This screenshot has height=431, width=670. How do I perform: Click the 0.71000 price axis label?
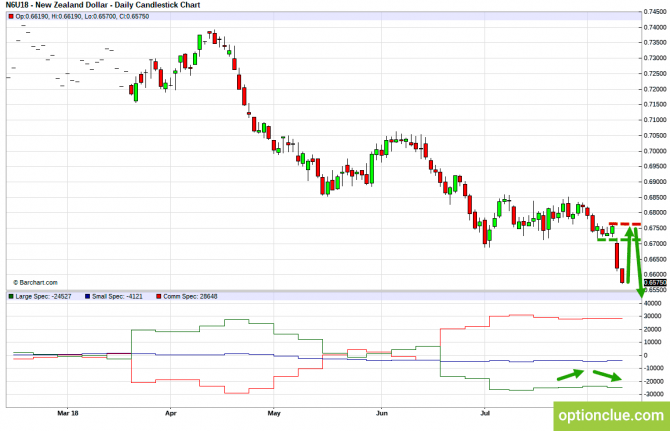[x=655, y=120]
